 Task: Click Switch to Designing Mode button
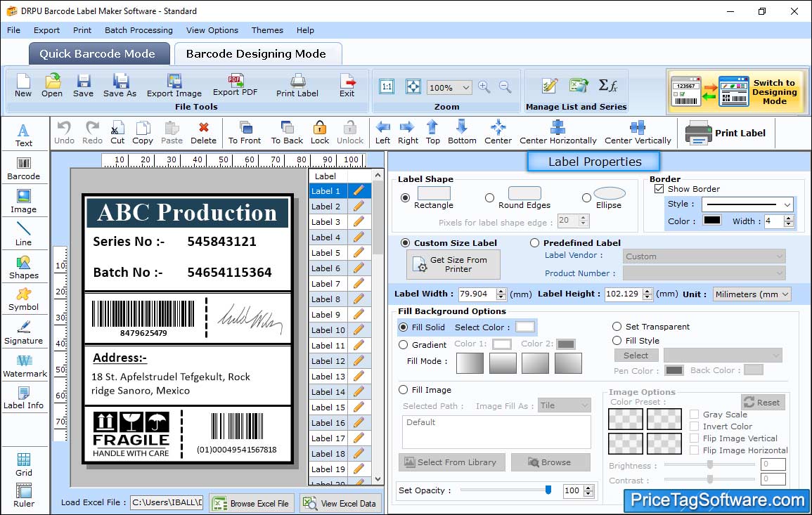click(737, 92)
